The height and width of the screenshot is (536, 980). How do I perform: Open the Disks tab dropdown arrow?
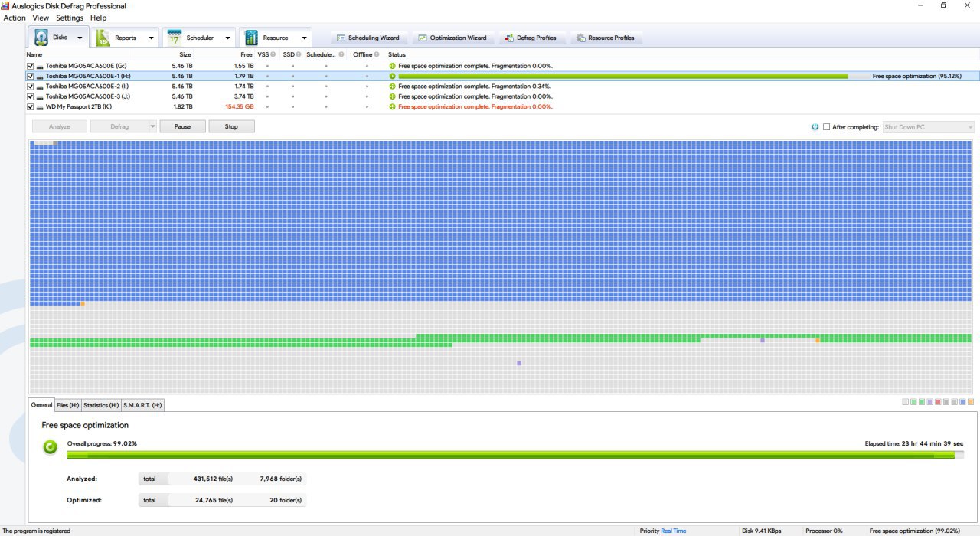coord(80,38)
